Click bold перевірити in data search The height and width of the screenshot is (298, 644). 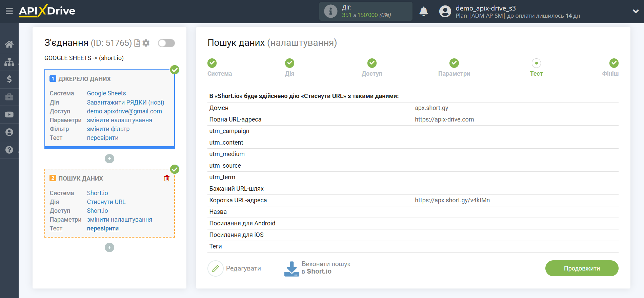pyautogui.click(x=103, y=228)
